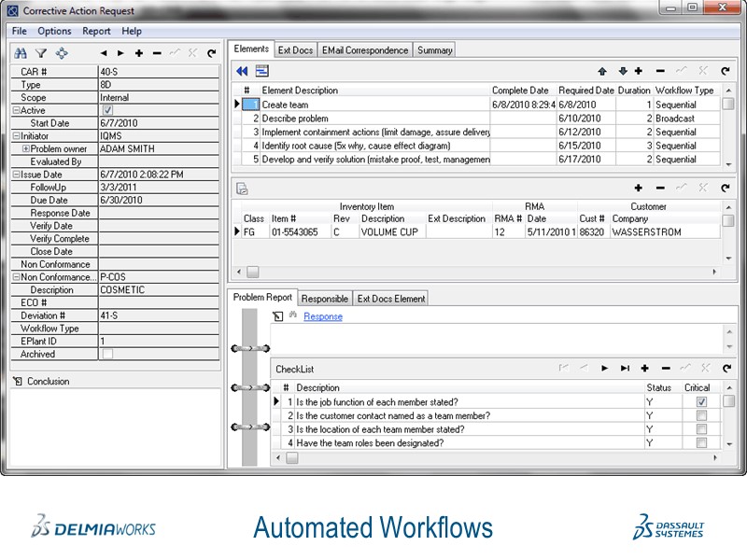Check Critical for job function checklist item
Image resolution: width=747 pixels, height=560 pixels.
[698, 399]
